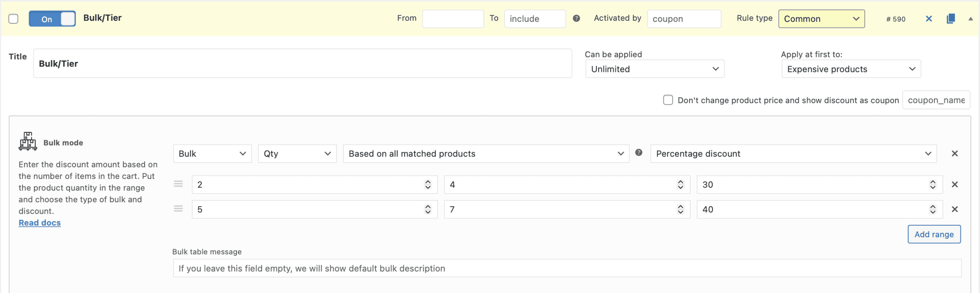Click the To 'include' date field
Screen dimensions: 980x293
[x=535, y=19]
